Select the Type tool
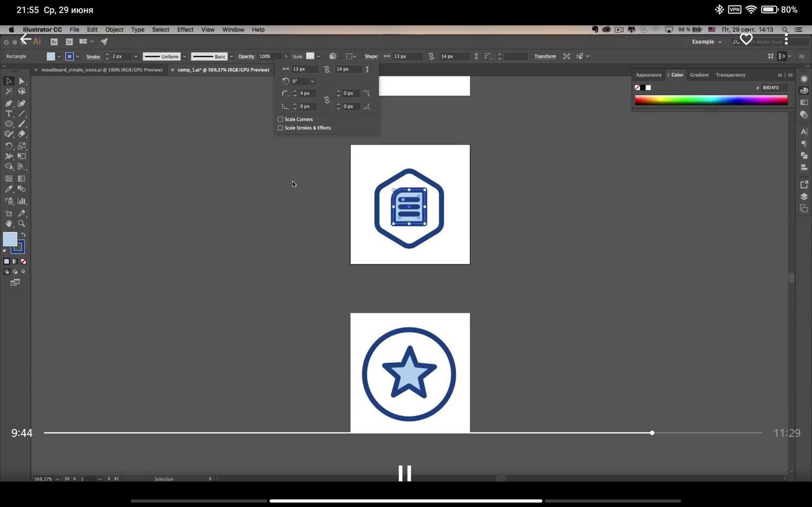The width and height of the screenshot is (812, 507). pos(9,114)
